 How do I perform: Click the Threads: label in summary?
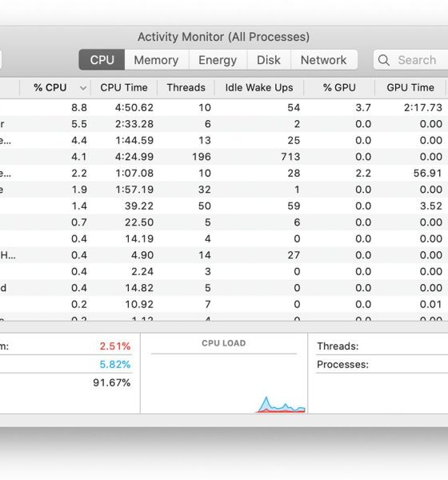[x=338, y=346]
